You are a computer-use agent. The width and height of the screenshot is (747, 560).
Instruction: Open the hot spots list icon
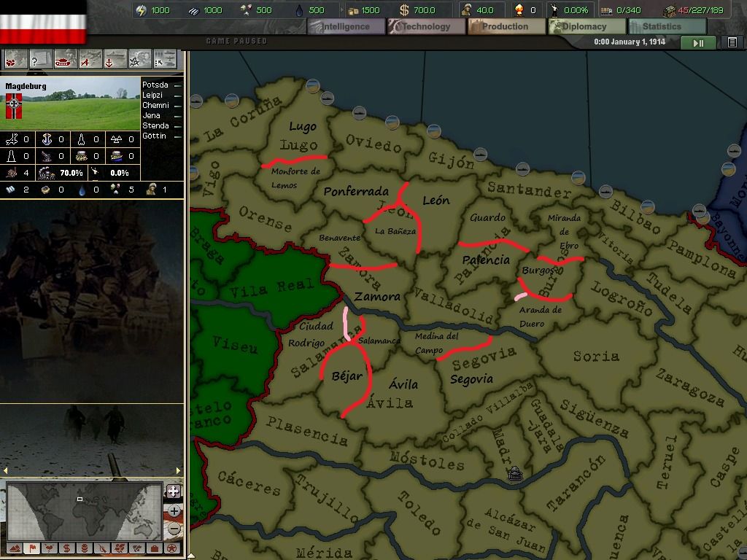[16, 60]
